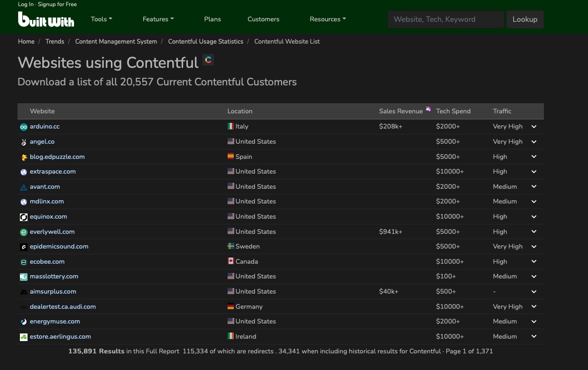Expand the ecobee.com row chevron
This screenshot has height=370, width=588.
534,261
